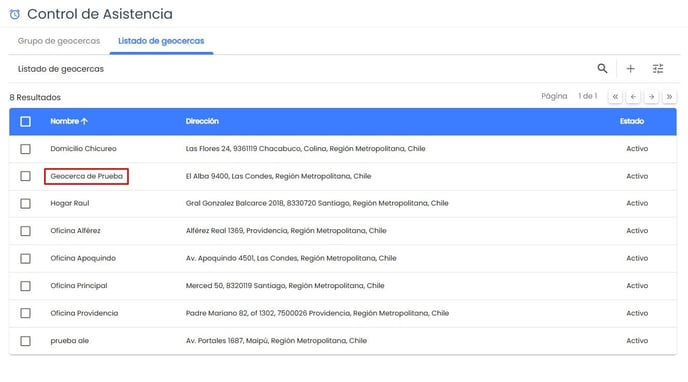Check the Oficina Providencia row checkbox
This screenshot has width=688, height=382.
25,313
